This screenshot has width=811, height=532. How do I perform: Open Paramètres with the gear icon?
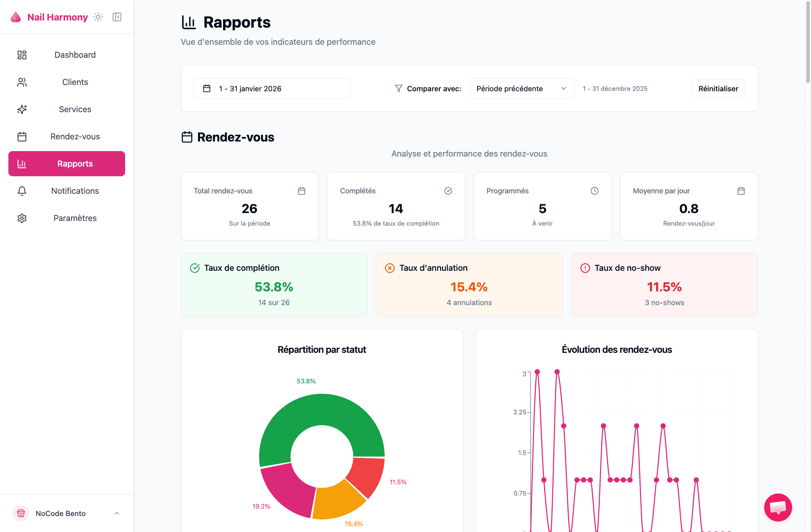22,218
